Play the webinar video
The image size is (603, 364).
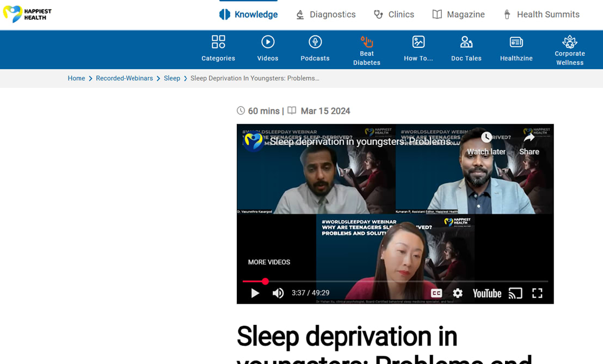coord(255,293)
